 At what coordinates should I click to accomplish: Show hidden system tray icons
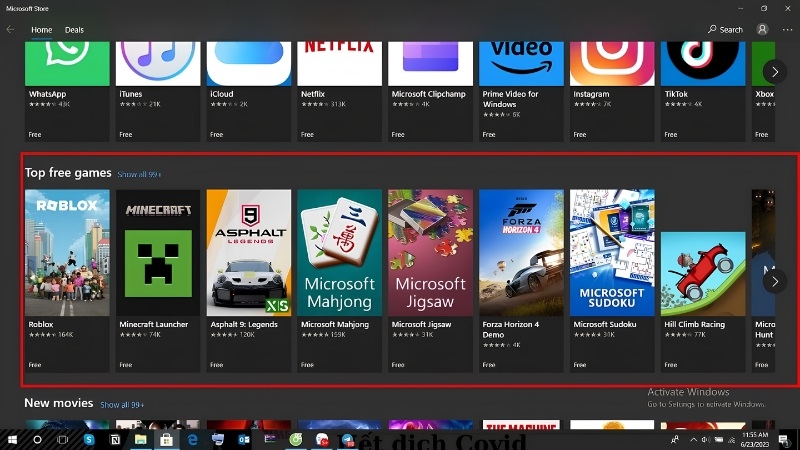pos(693,439)
